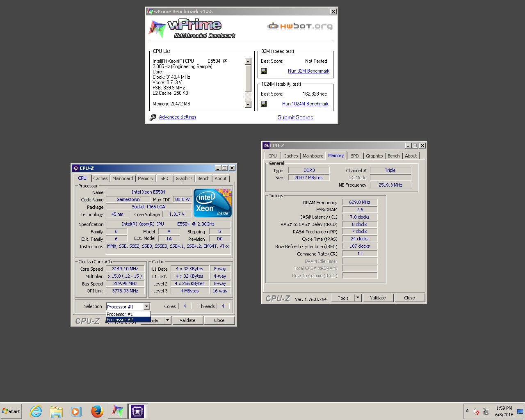The height and width of the screenshot is (420, 525).
Task: Click the Best Score 162.828 sec value
Action: pyautogui.click(x=315, y=94)
